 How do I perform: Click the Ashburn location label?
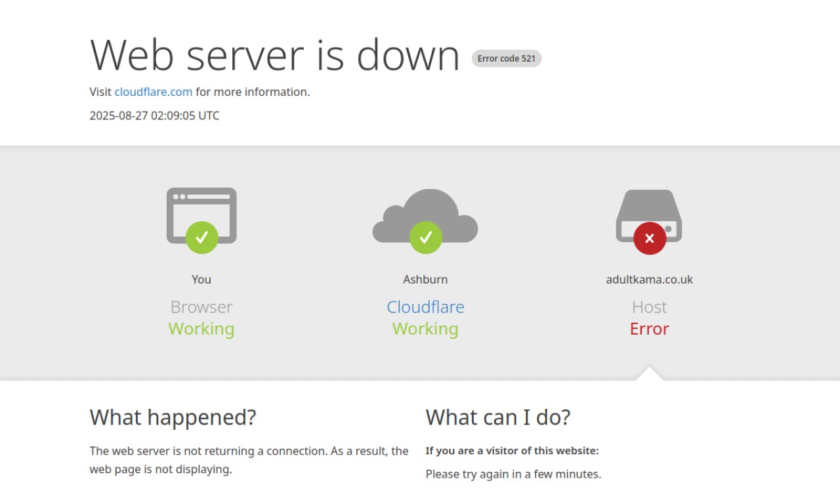[x=425, y=280]
